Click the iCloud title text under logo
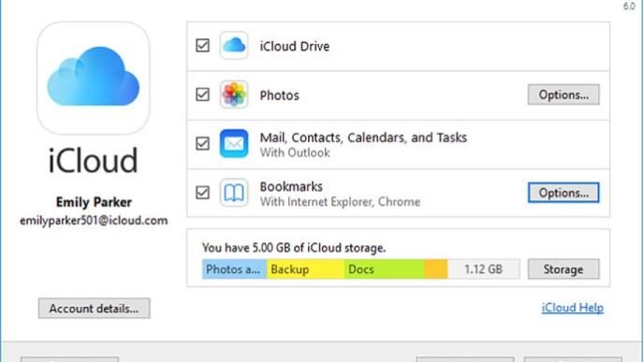This screenshot has height=362, width=644. [x=94, y=160]
